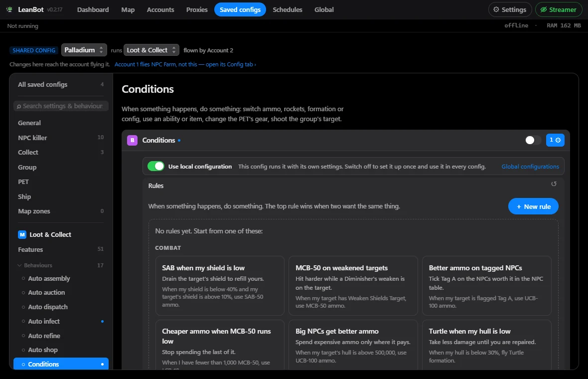Select the highlighted Conditions behaviour
Viewport: 588px width, 379px height.
pos(61,364)
